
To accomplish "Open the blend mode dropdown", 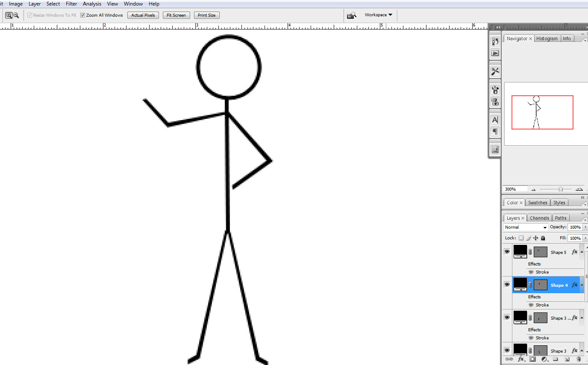I will pos(525,227).
